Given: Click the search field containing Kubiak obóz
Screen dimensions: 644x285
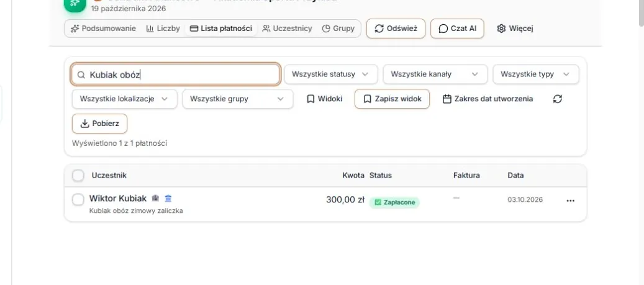Looking at the screenshot, I should point(176,75).
